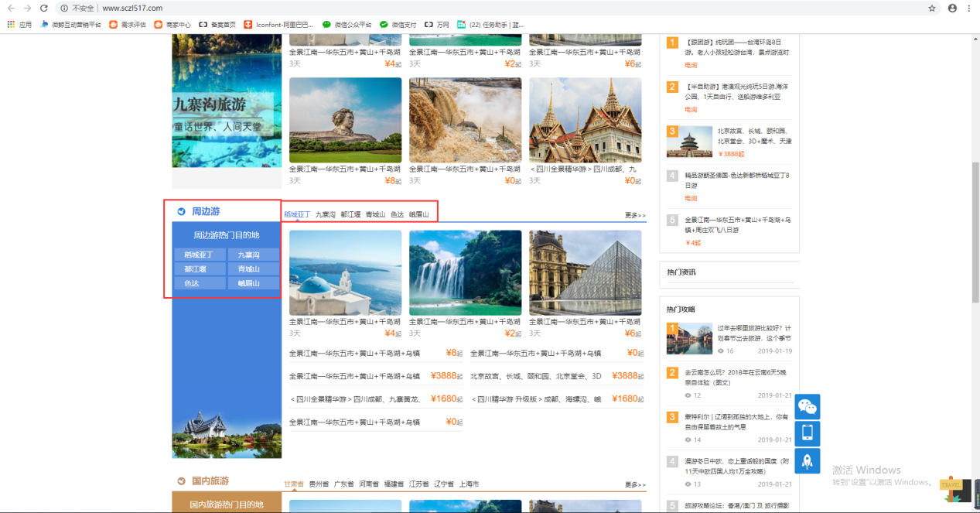Open the Chrome three-dot menu
The width and height of the screenshot is (980, 513).
coord(968,8)
